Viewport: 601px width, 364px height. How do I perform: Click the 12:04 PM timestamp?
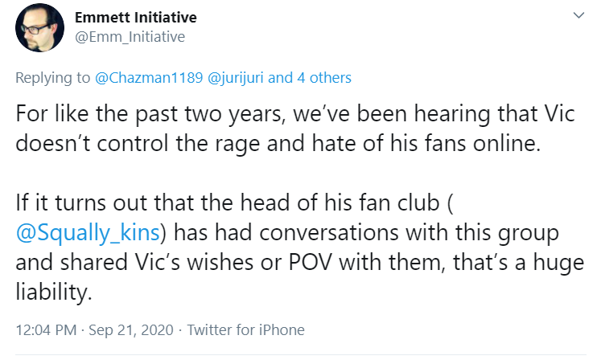pos(46,330)
